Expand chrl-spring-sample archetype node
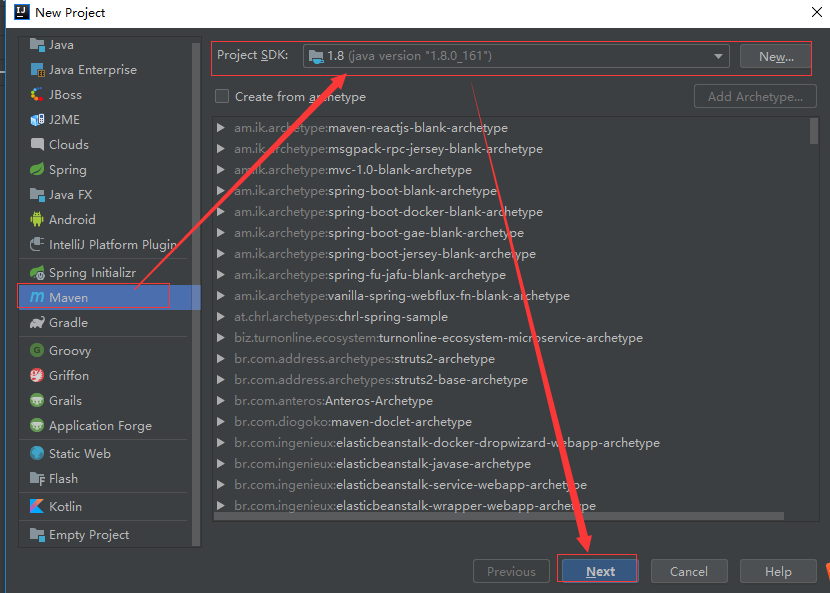 pos(221,317)
